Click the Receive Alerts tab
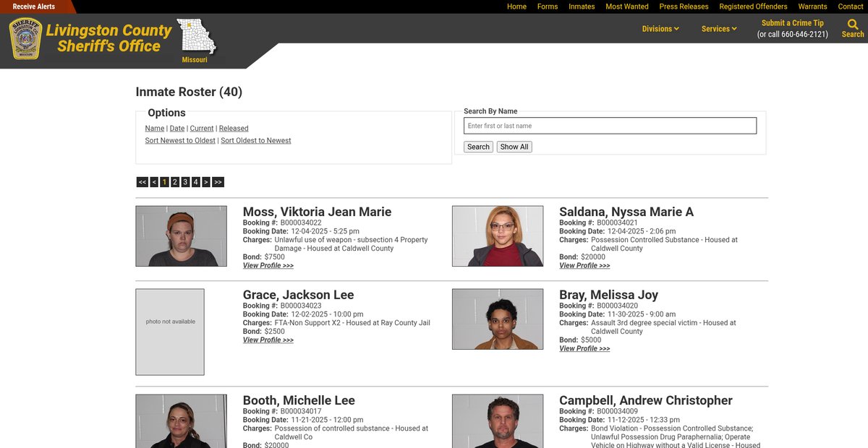Viewport: 868px width, 448px height. click(34, 7)
